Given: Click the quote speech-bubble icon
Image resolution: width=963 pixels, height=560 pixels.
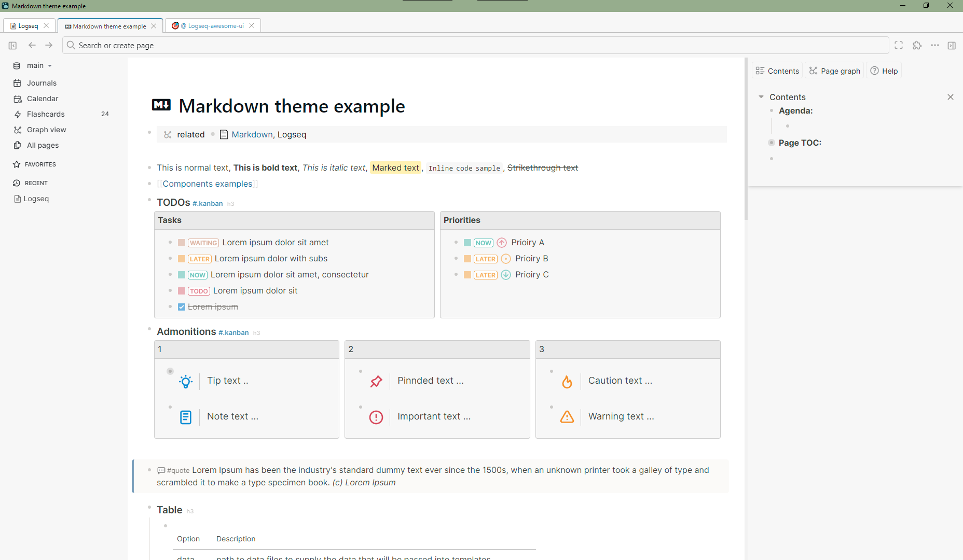Looking at the screenshot, I should pyautogui.click(x=161, y=470).
